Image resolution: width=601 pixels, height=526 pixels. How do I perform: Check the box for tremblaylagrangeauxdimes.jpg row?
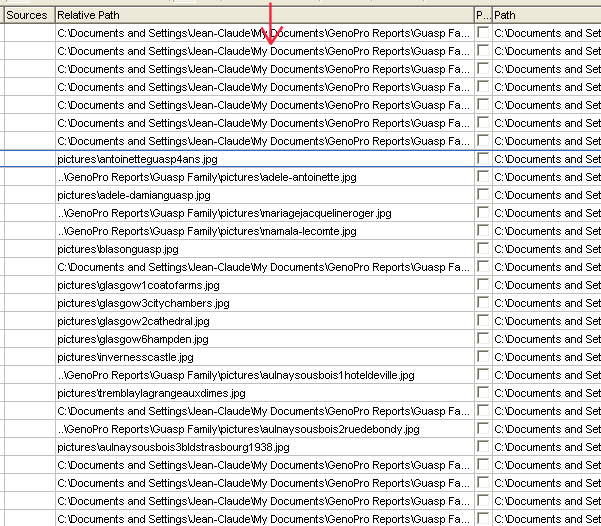[x=484, y=393]
